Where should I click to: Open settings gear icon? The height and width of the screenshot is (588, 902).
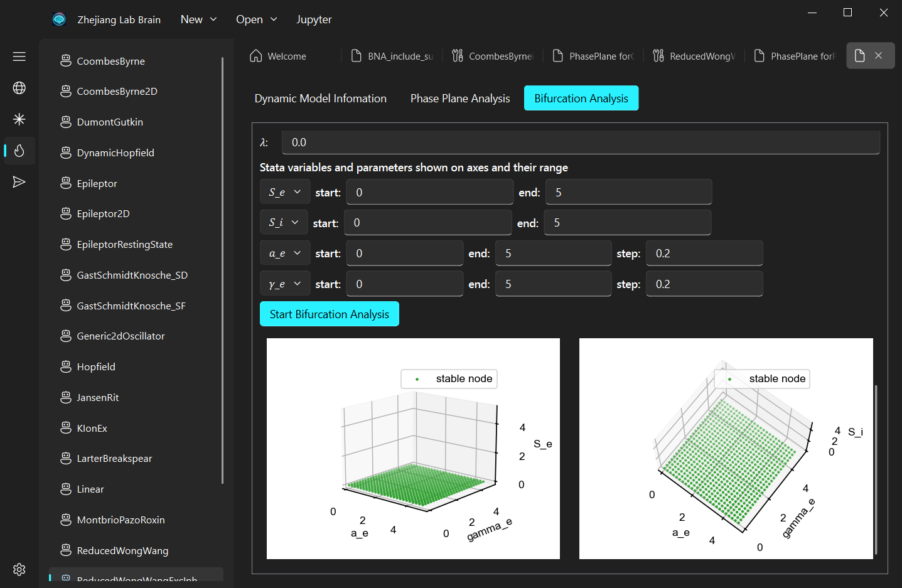coord(19,569)
